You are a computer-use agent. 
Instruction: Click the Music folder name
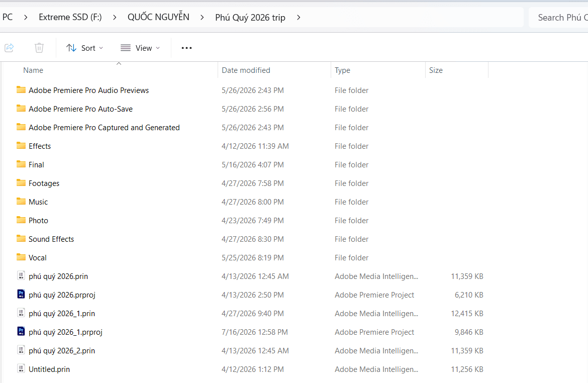point(38,202)
